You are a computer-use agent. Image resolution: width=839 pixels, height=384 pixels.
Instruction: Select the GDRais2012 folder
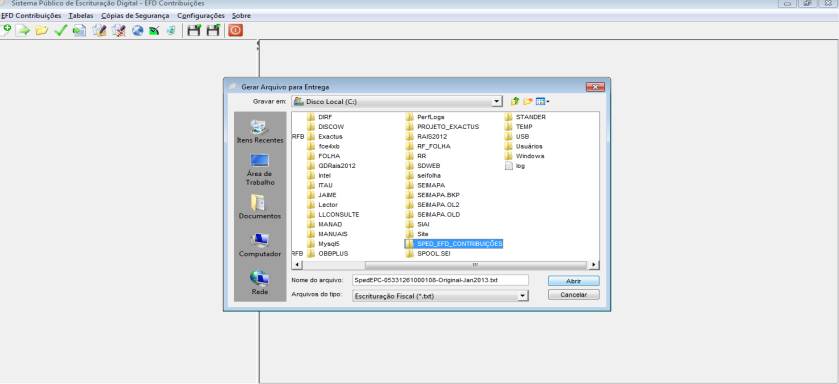coord(331,166)
